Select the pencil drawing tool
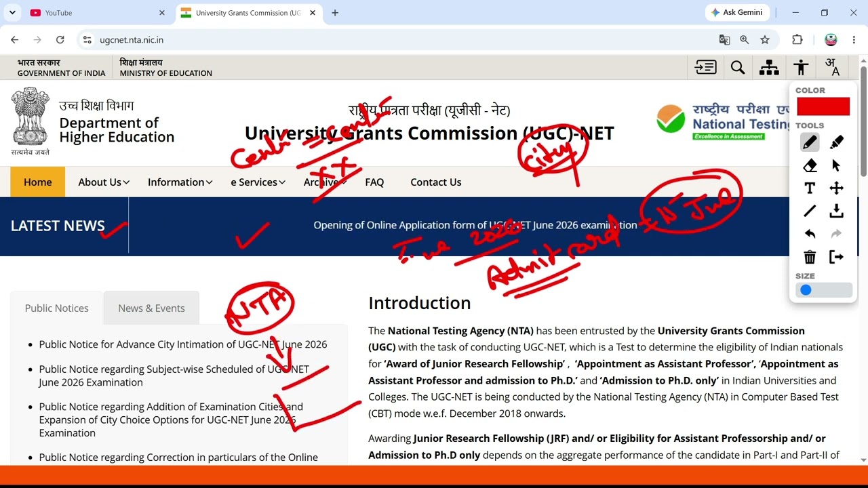The width and height of the screenshot is (868, 488). pos(810,142)
